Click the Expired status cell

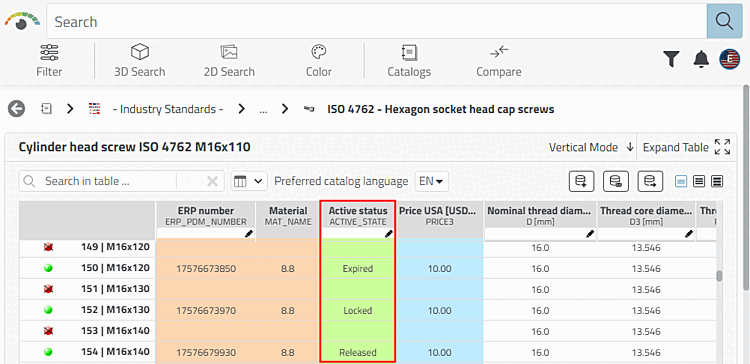coord(358,269)
